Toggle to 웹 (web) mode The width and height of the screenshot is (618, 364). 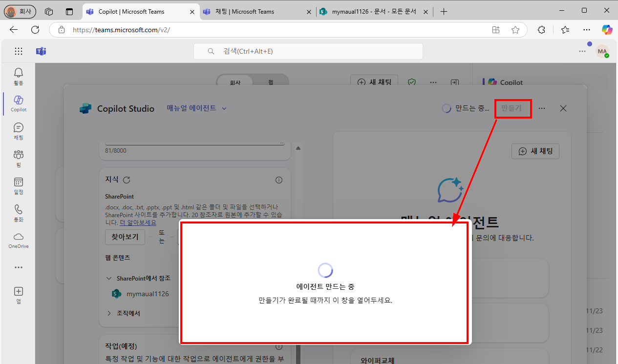(x=270, y=82)
